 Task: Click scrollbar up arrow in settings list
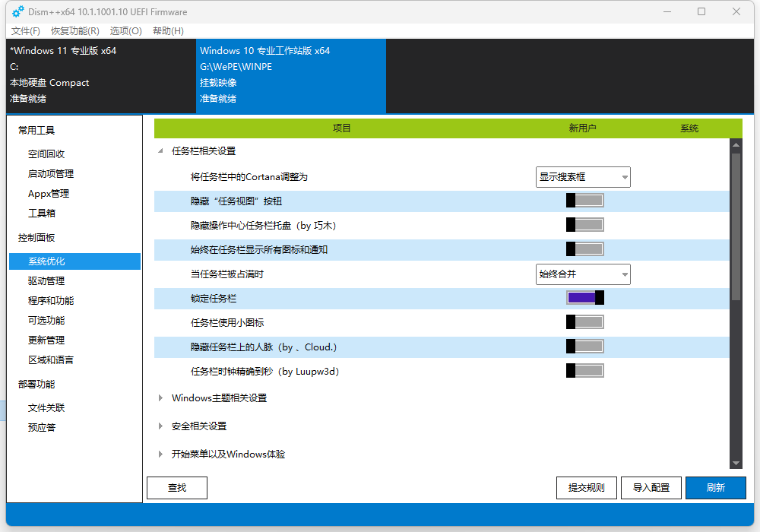click(736, 144)
